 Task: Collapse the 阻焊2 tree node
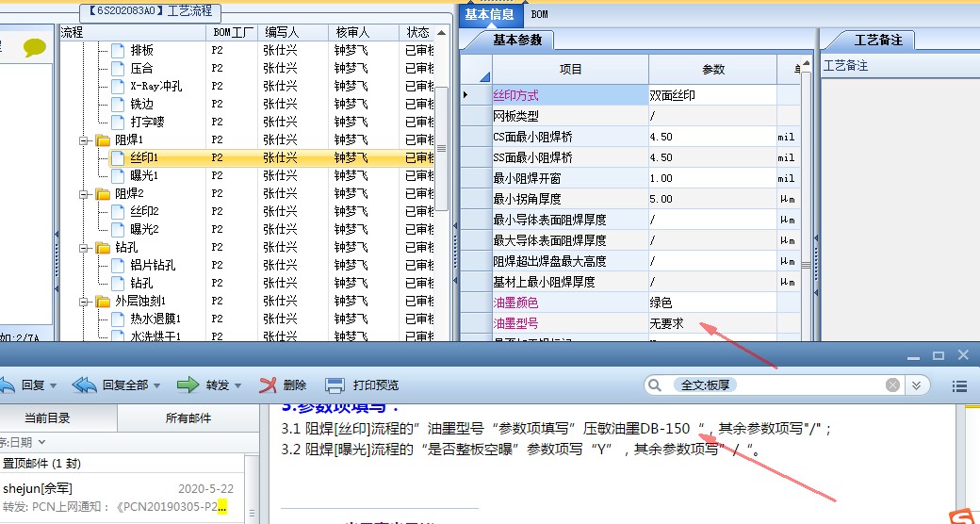(x=85, y=194)
